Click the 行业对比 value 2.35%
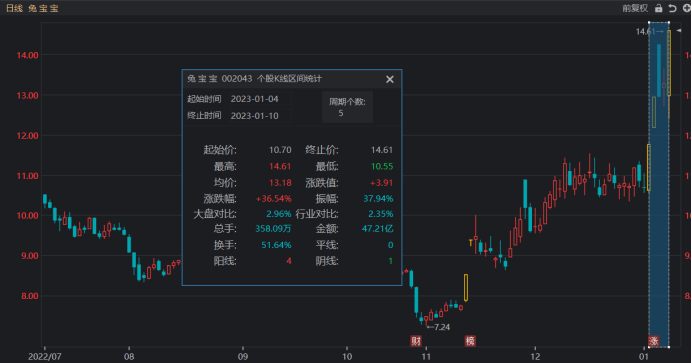 point(380,214)
